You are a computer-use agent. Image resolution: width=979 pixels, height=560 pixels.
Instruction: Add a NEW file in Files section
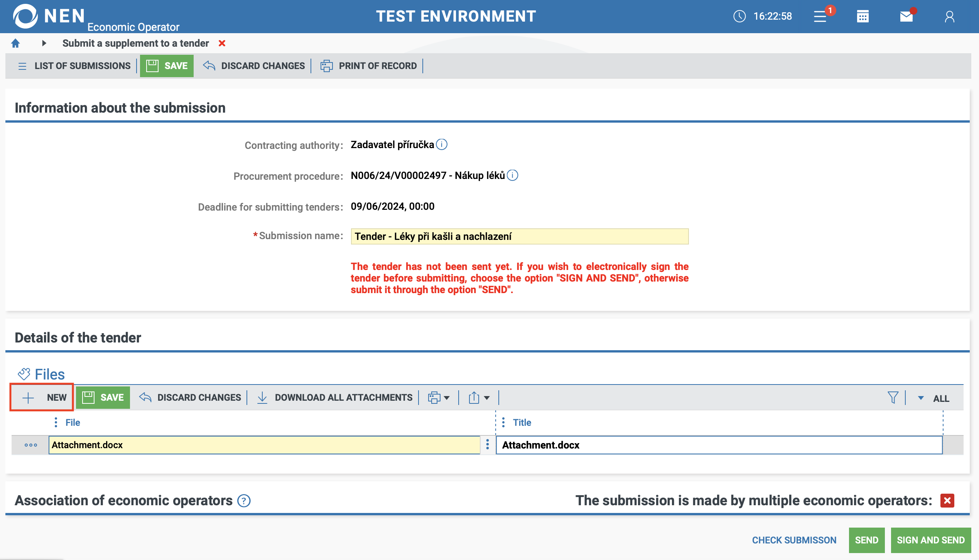tap(42, 397)
